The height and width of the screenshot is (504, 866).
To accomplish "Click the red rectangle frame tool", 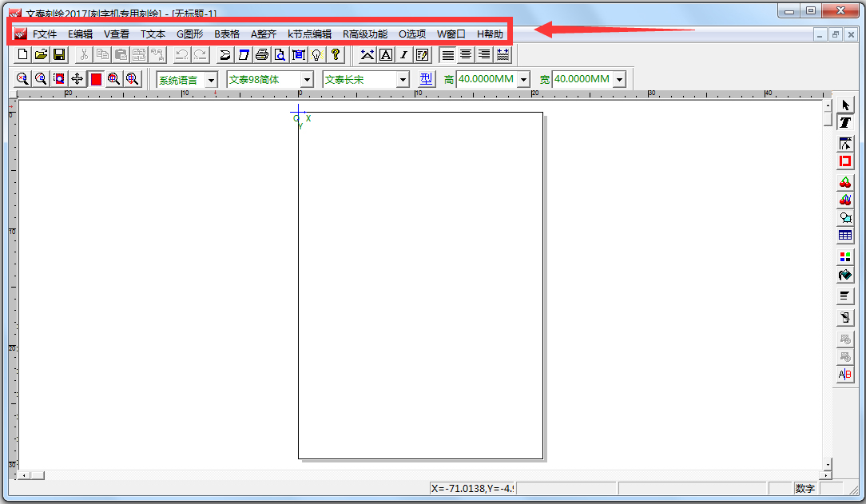I will [845, 161].
